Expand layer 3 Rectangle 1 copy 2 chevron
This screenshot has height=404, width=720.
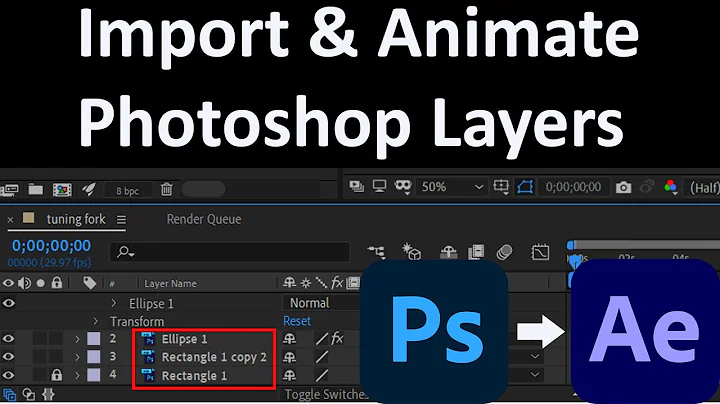(x=77, y=357)
